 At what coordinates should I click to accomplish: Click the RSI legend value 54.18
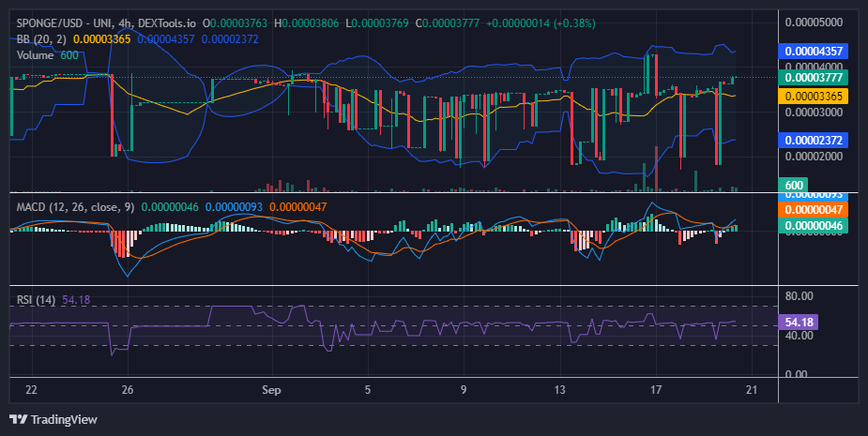pyautogui.click(x=76, y=300)
